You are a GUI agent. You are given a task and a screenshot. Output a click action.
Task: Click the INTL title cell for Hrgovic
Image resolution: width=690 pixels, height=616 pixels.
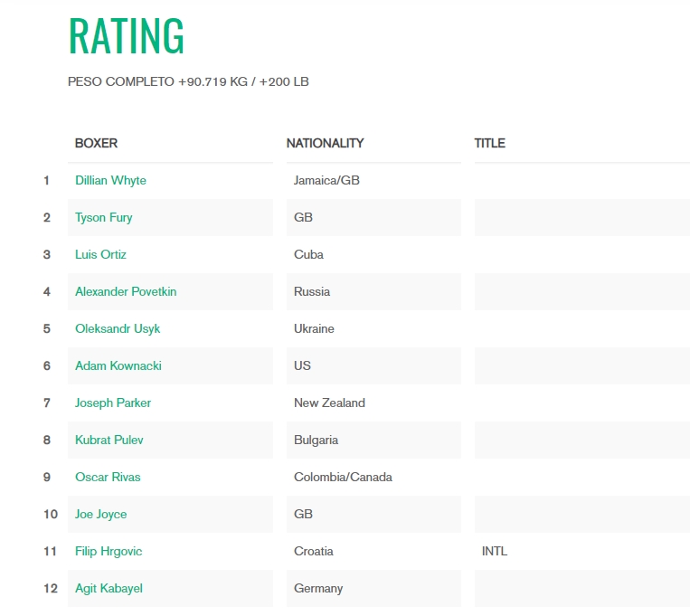pyautogui.click(x=494, y=551)
